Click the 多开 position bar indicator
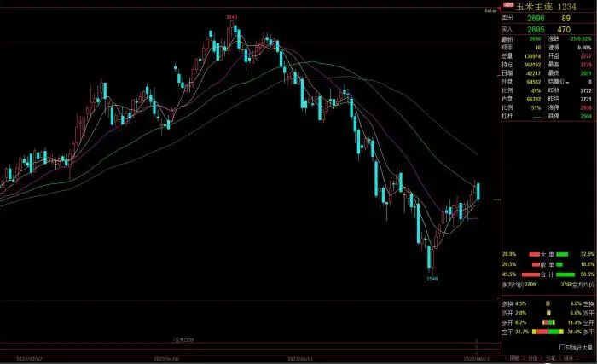Viewport: 597px width, 364px height. [548, 322]
